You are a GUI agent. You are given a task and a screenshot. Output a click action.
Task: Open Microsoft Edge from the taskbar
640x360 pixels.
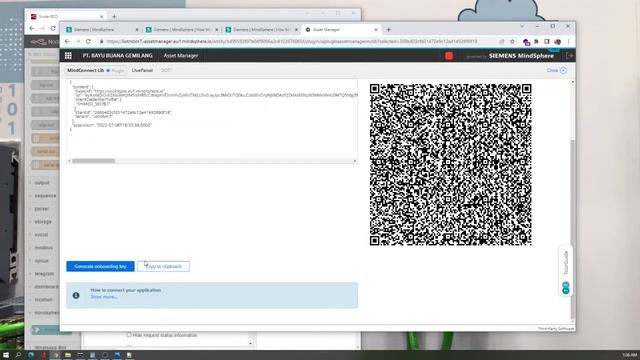pyautogui.click(x=31, y=355)
